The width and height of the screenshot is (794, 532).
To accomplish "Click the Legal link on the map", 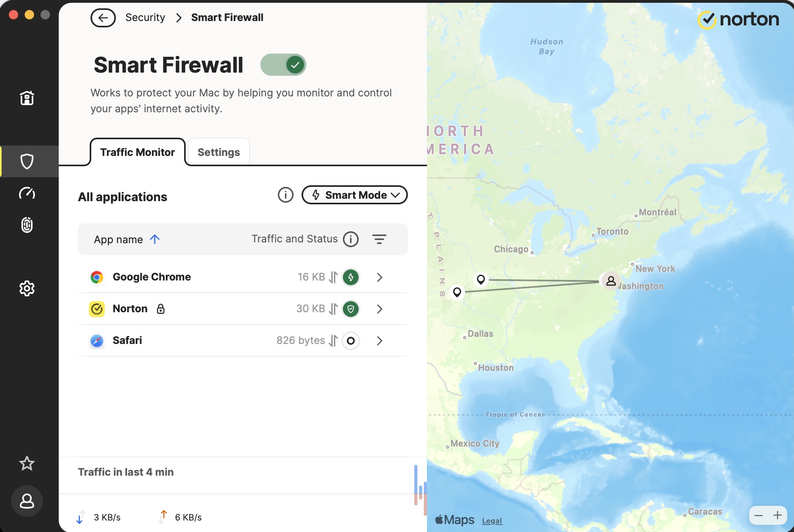I will click(492, 520).
